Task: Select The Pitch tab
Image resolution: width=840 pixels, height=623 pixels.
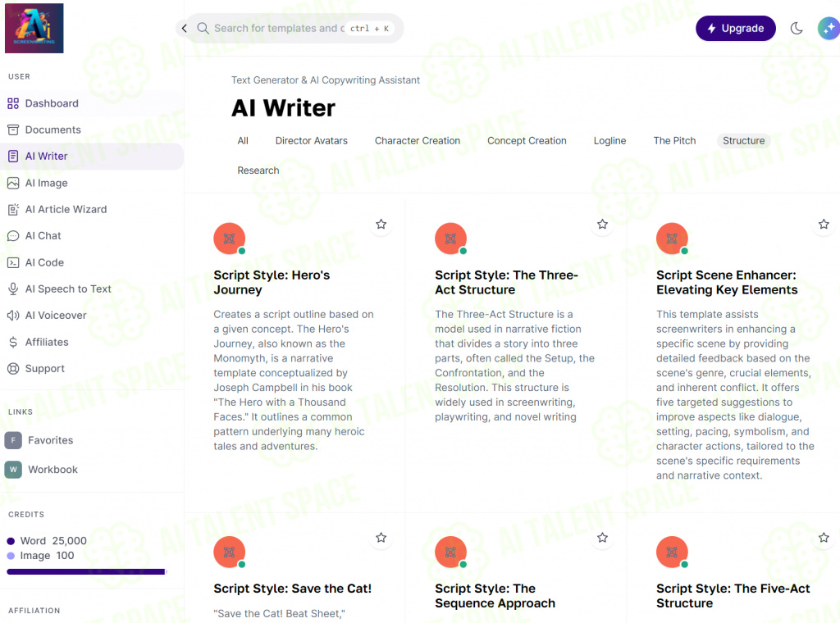Action: (674, 141)
